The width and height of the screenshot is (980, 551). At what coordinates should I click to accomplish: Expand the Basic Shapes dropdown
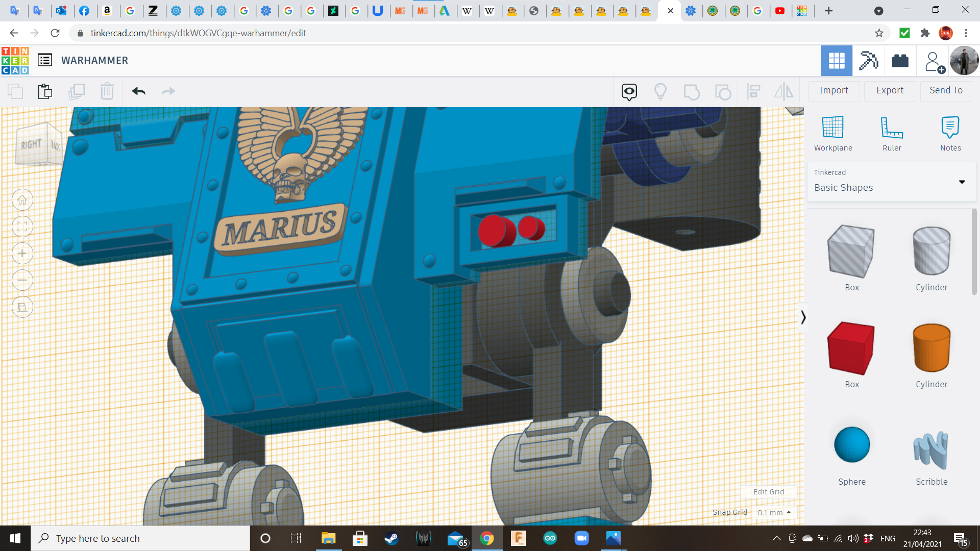pos(962,182)
